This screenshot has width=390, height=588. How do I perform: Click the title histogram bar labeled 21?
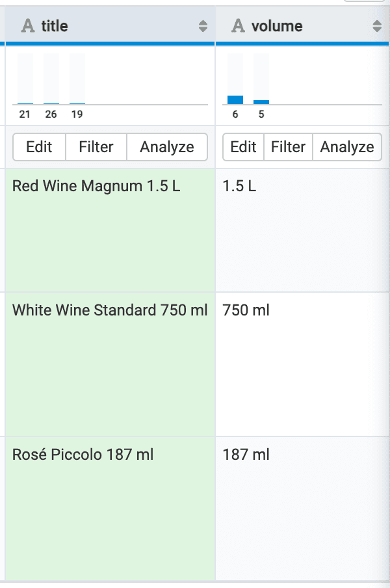25,102
